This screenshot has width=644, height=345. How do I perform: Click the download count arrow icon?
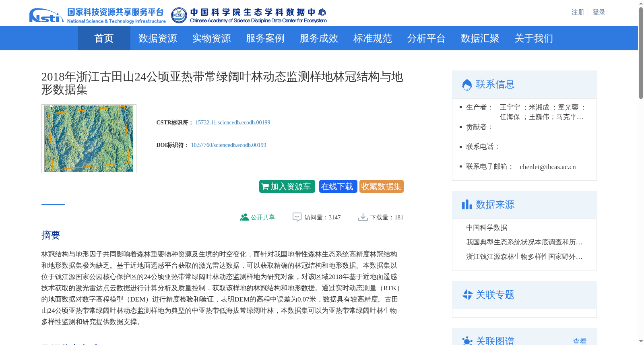(363, 217)
